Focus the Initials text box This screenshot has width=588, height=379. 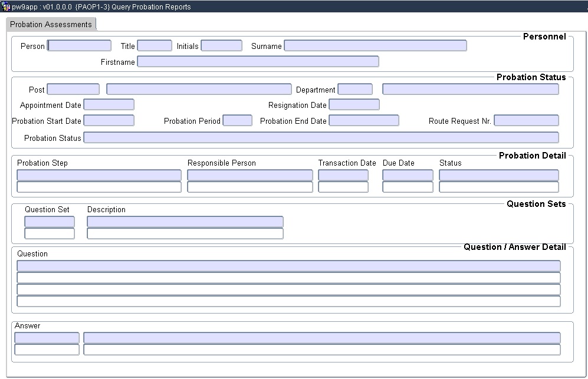pyautogui.click(x=221, y=46)
